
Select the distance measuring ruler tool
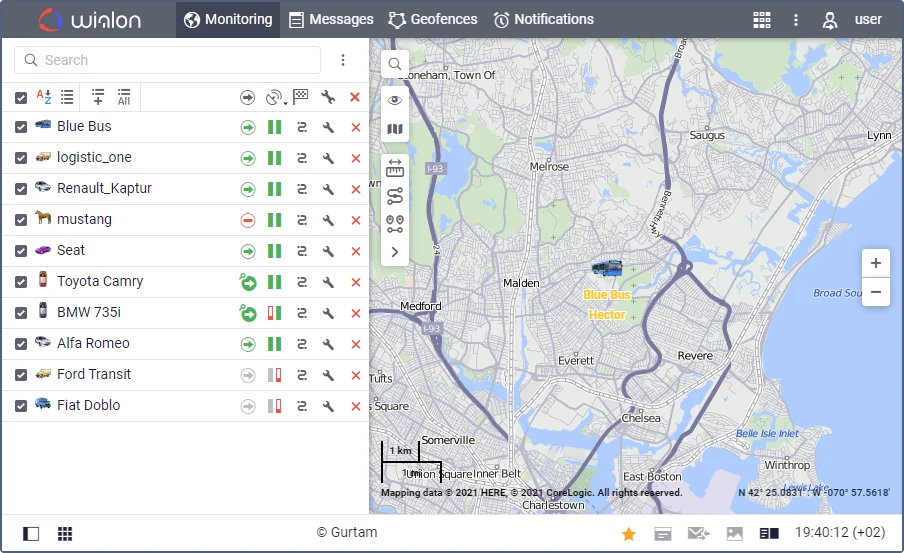coord(395,168)
